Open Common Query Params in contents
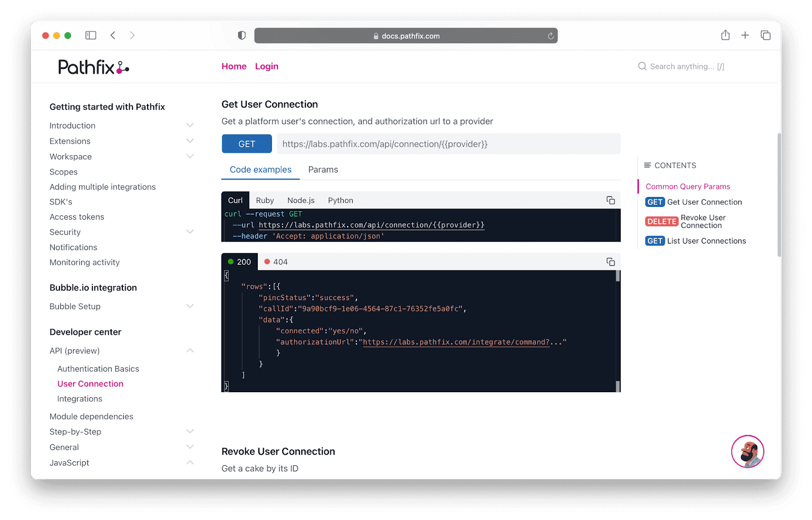This screenshot has width=812, height=520. 687,186
